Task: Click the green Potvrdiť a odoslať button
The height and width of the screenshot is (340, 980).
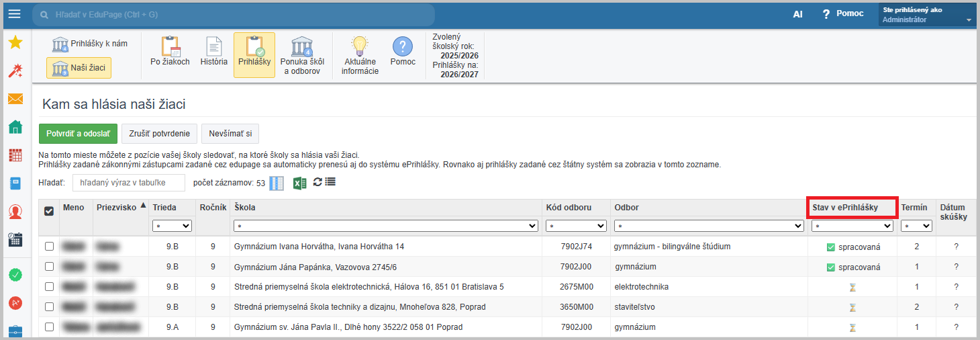Action: click(78, 134)
